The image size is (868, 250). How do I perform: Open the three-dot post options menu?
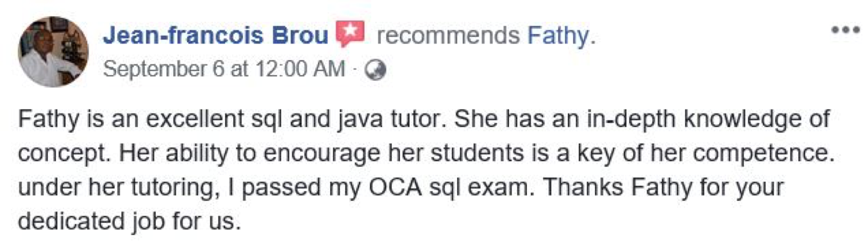click(845, 30)
